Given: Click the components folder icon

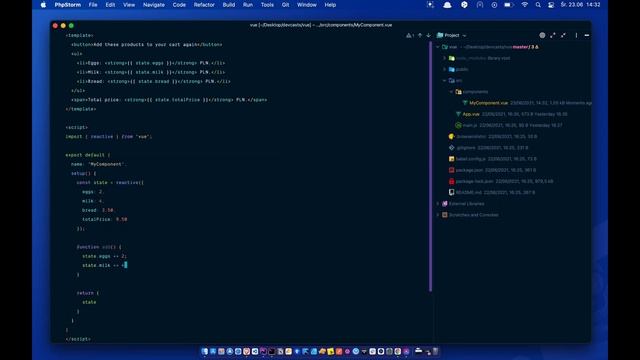Looking at the screenshot, I should click(458, 92).
